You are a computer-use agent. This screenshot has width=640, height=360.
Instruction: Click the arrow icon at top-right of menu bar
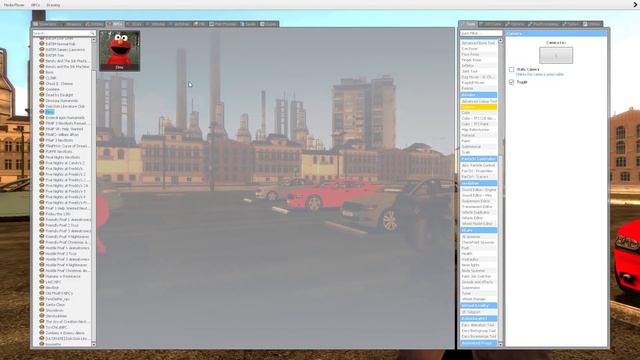[635, 5]
